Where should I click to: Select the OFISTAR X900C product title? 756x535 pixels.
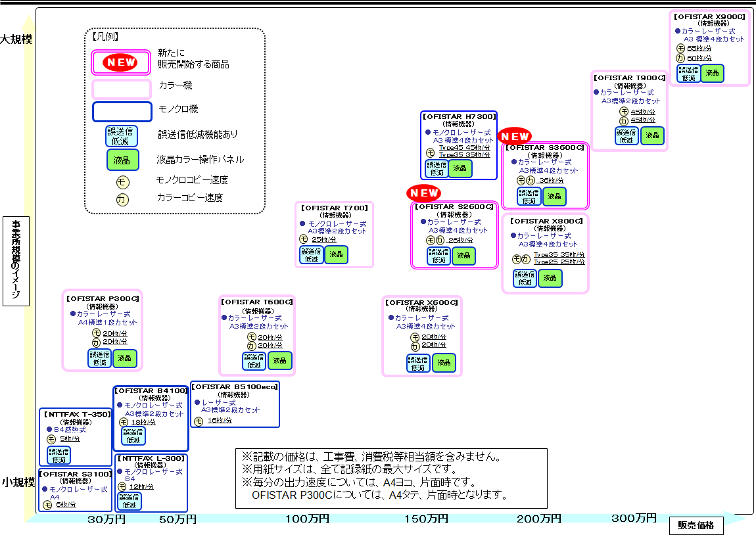coord(710,16)
